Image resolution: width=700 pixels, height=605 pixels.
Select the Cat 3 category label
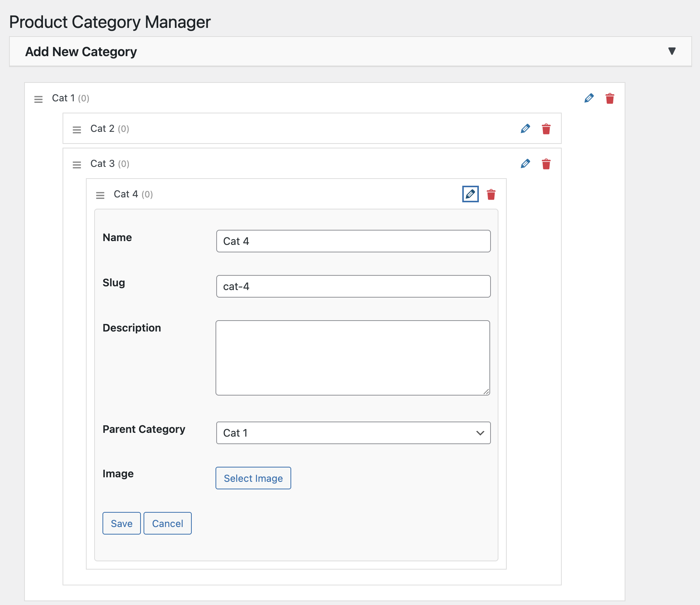click(x=102, y=164)
